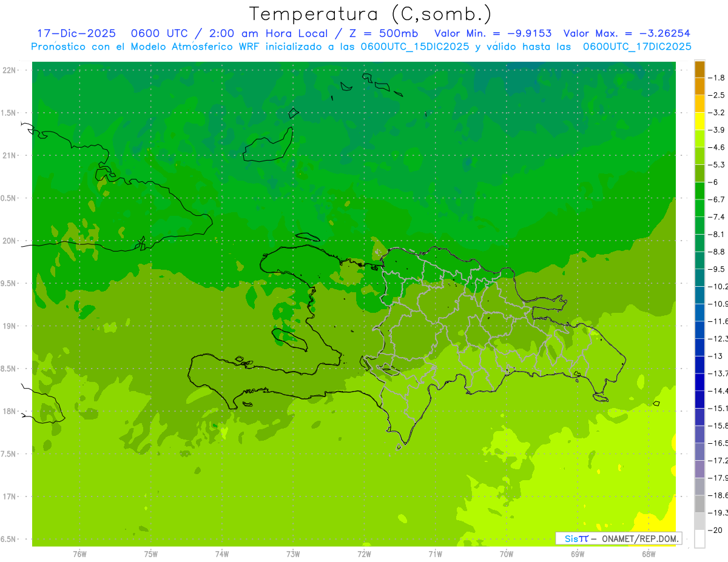Image resolution: width=728 pixels, height=562 pixels.
Task: Click the 74W longitude axis label
Action: pos(222,554)
